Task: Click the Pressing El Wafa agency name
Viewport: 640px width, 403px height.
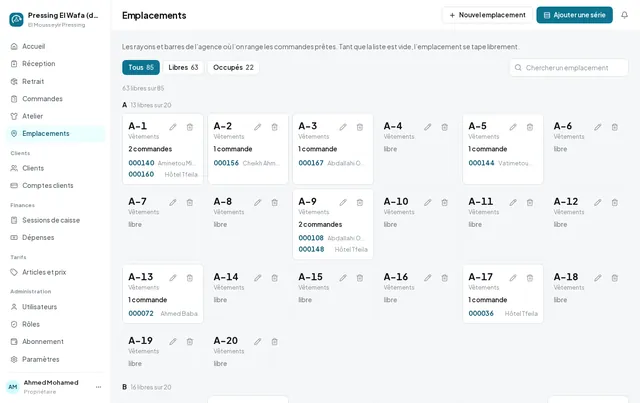Action: 63,16
